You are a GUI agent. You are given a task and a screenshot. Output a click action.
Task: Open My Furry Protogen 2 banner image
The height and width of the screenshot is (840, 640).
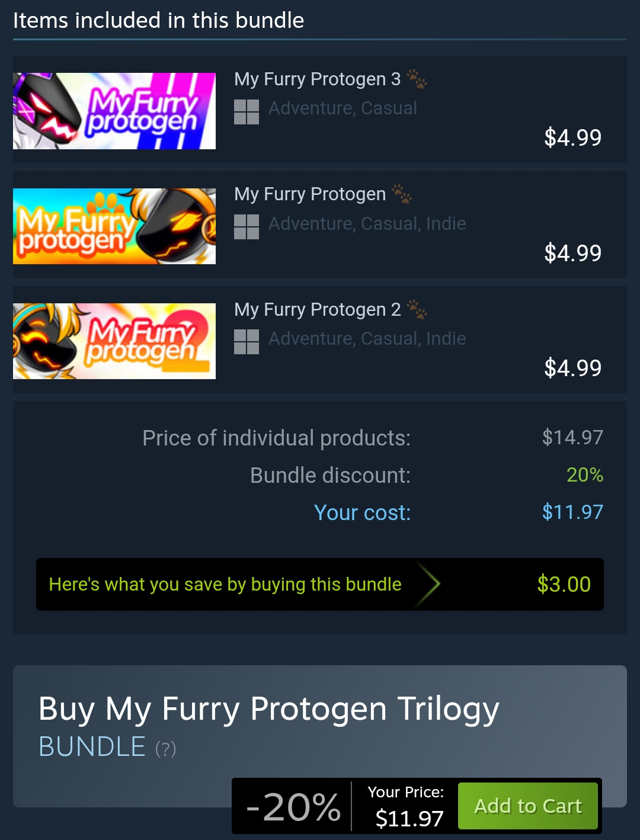(114, 341)
